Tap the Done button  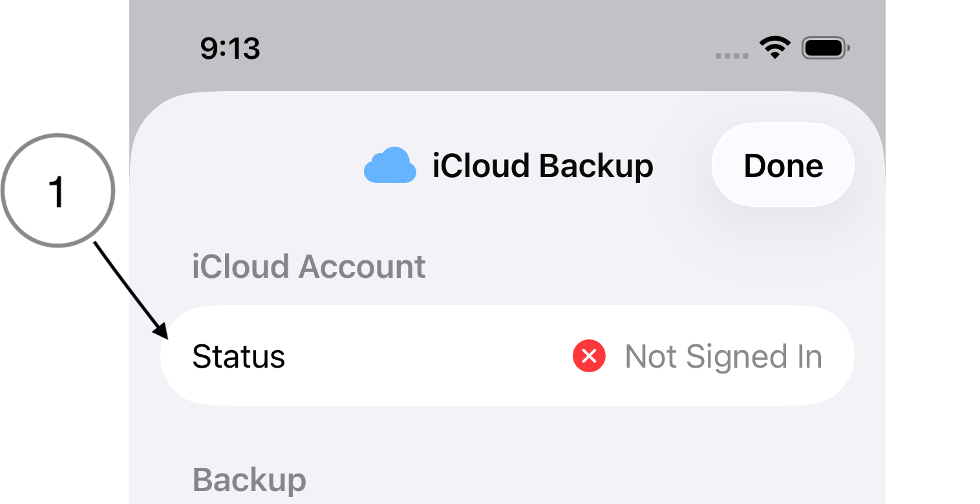783,166
